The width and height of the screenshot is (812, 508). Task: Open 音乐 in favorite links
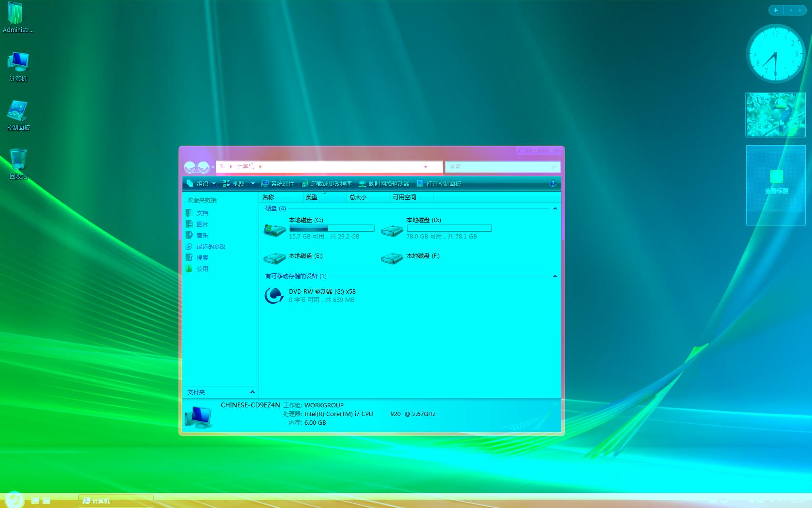point(197,235)
